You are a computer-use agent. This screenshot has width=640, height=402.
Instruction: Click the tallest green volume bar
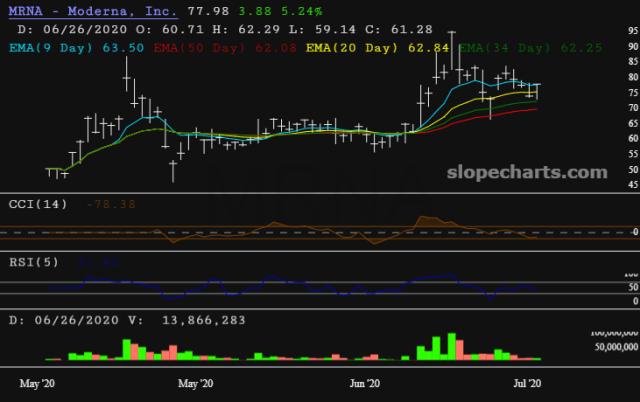click(452, 346)
